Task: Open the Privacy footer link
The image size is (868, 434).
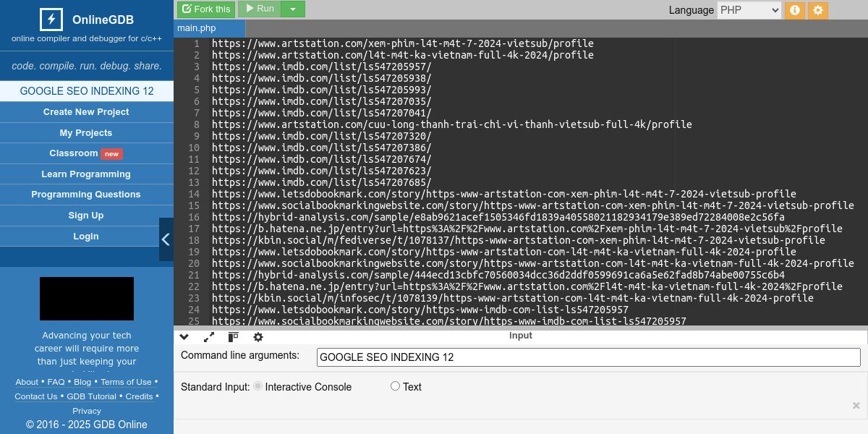Action: pyautogui.click(x=87, y=411)
